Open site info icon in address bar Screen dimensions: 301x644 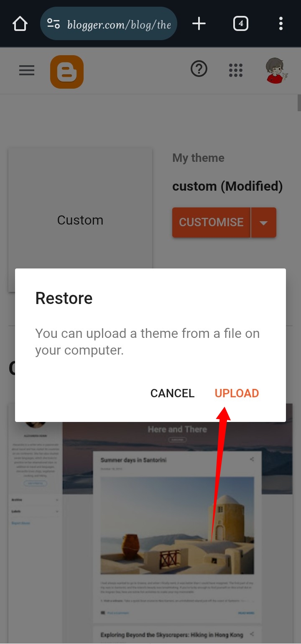pyautogui.click(x=54, y=24)
